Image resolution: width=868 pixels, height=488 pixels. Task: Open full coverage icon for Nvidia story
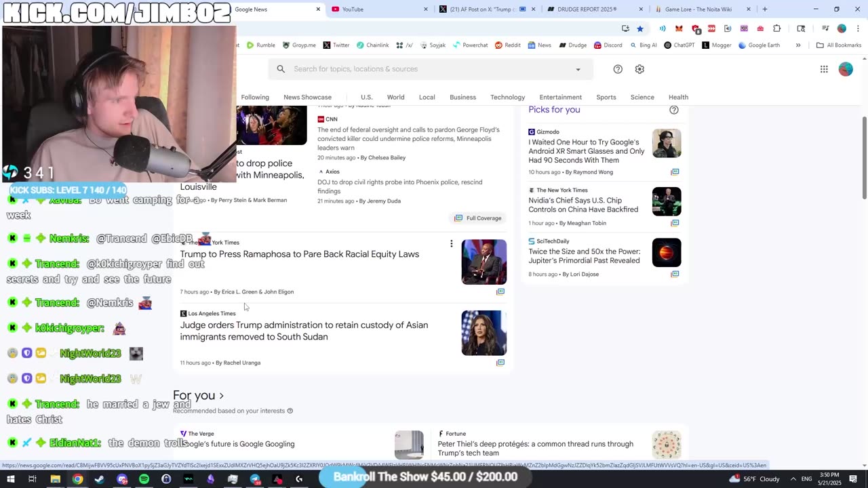(675, 223)
